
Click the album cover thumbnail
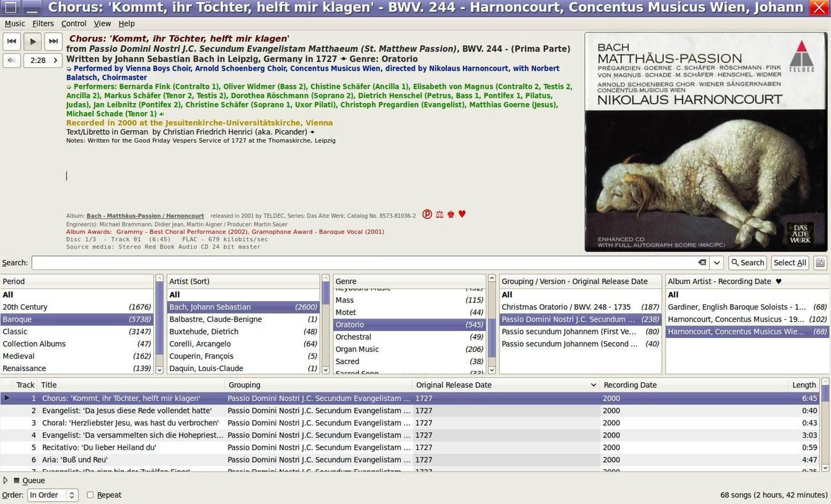[x=705, y=143]
